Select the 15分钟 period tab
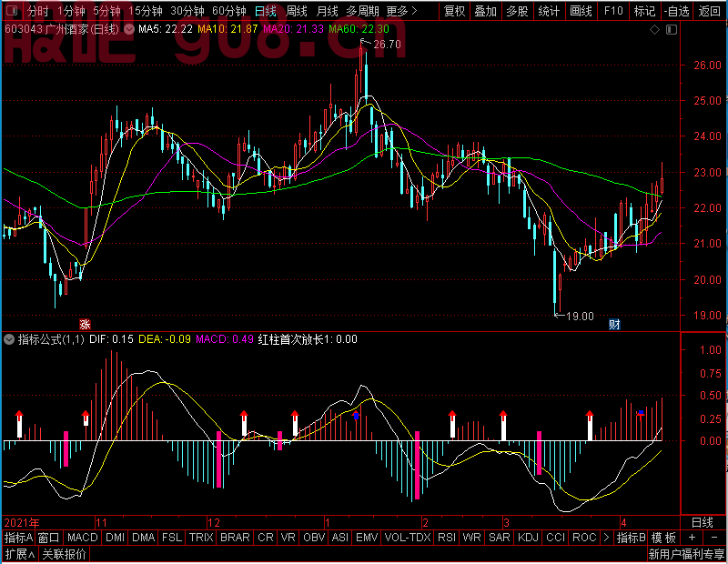 click(146, 11)
